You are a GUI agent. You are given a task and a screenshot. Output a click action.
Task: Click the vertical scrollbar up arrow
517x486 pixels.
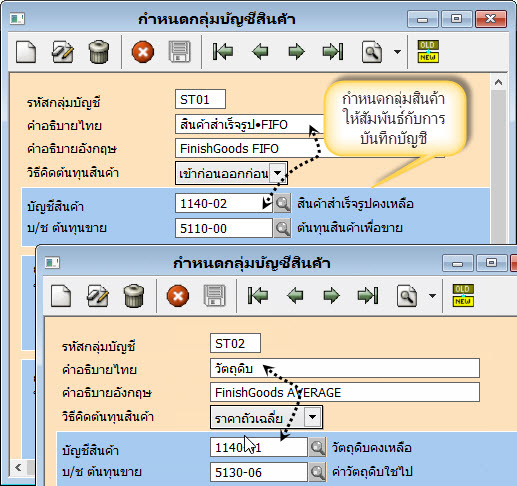(x=498, y=82)
